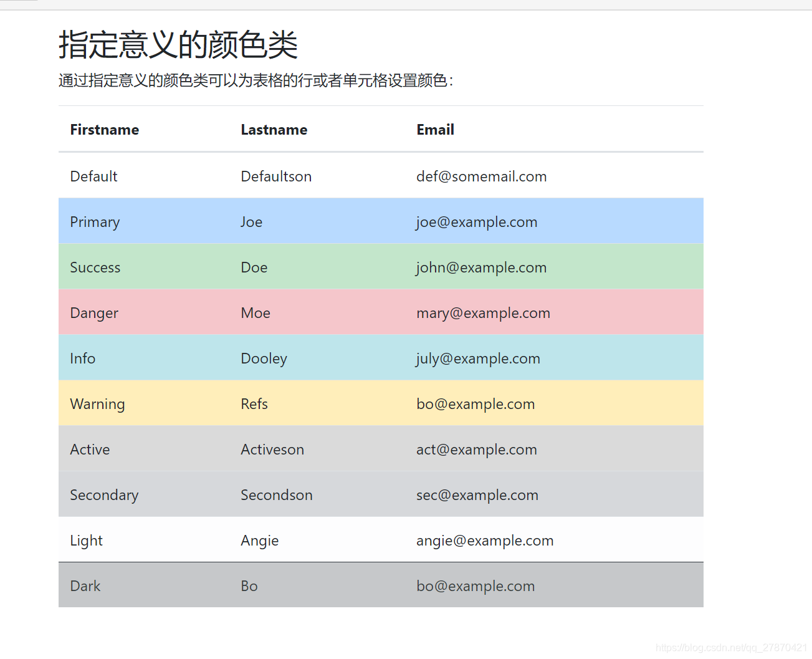Click mary@example.com in the Danger row
This screenshot has width=812, height=659.
pos(484,312)
